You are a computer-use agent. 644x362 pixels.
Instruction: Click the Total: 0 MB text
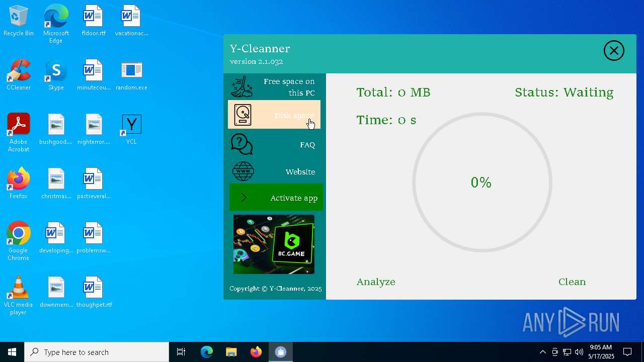click(x=393, y=93)
